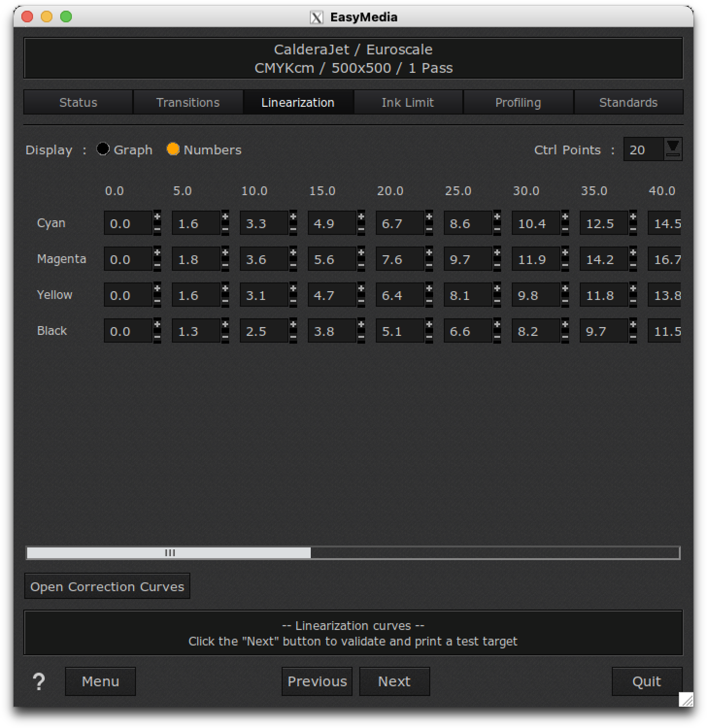707x728 pixels.
Task: Click the Yellow 20.0 field showing 6.4
Action: [x=400, y=295]
